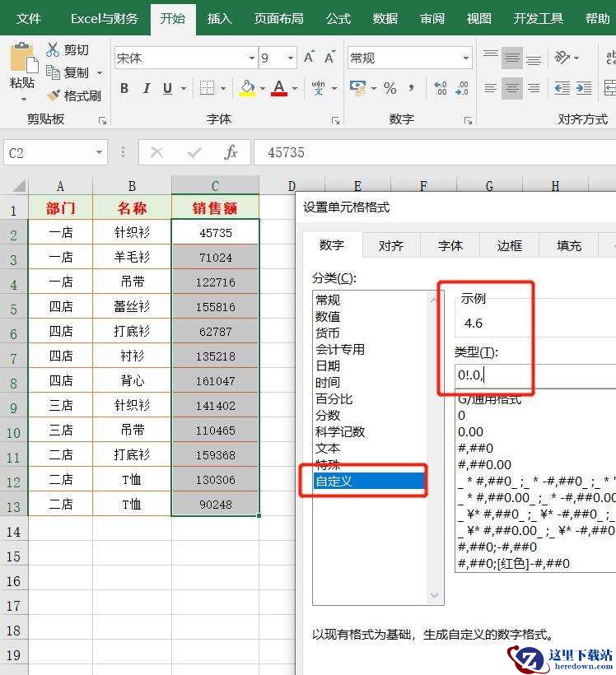Click the Select All corner triangle
Screen dimensions: 616x675
(19, 185)
